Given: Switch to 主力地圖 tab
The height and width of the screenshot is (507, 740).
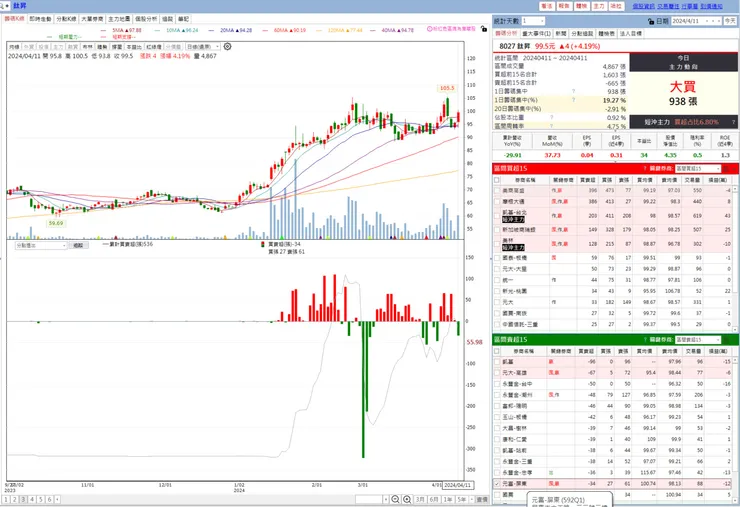Looking at the screenshot, I should [119, 19].
